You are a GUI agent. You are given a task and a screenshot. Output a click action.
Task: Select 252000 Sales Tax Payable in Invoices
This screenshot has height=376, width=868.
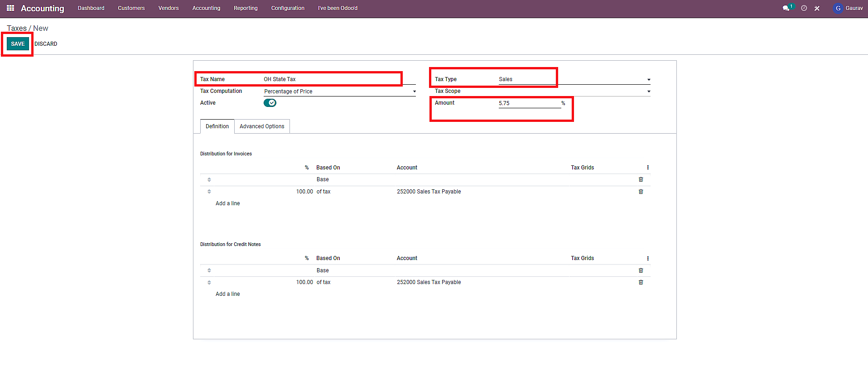[x=429, y=192]
